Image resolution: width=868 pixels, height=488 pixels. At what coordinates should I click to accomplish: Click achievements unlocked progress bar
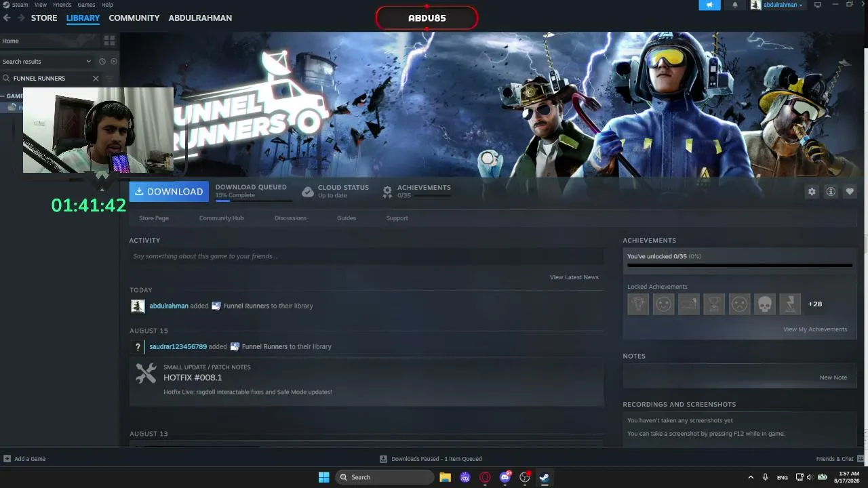[740, 266]
